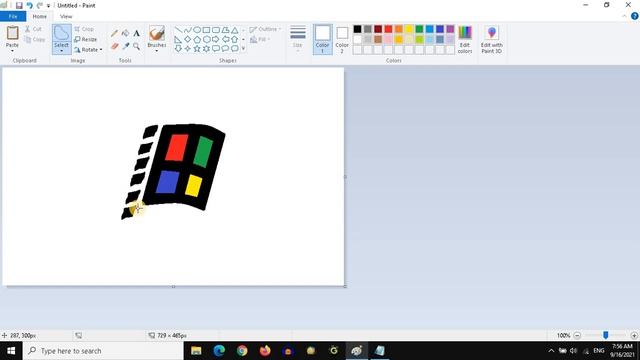
Task: Expand the Shapes gallery more arrow
Action: tap(244, 49)
